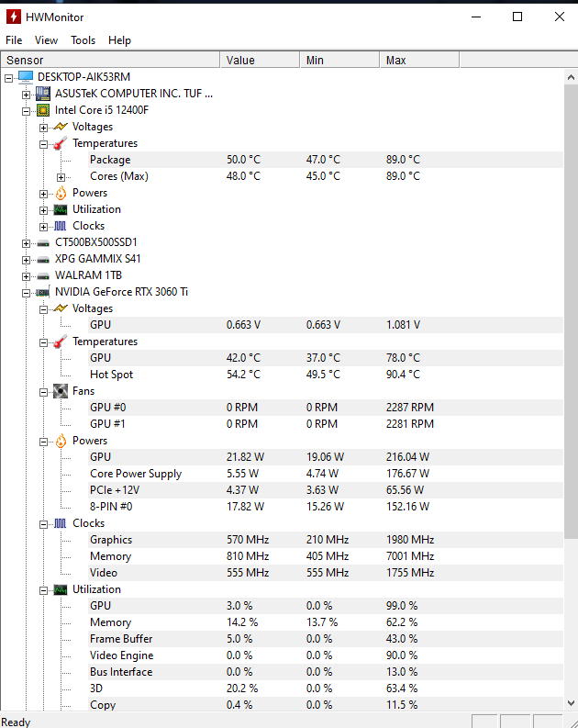The width and height of the screenshot is (578, 728).
Task: Click the scrollbar down arrow
Action: [571, 703]
